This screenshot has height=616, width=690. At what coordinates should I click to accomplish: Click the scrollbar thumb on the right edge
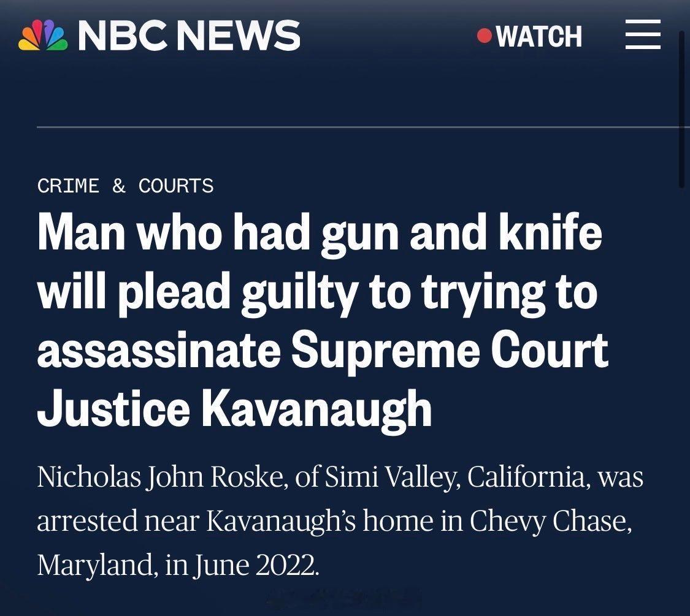click(x=681, y=110)
